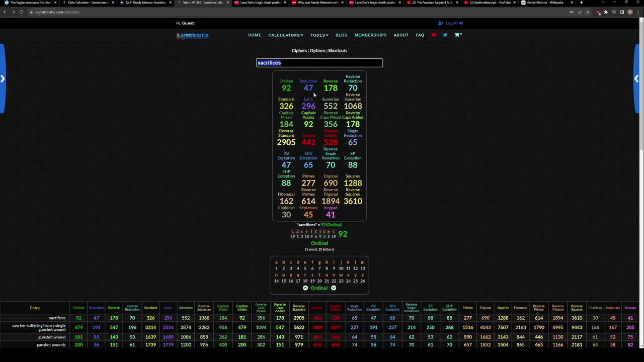The image size is (644, 362).
Task: Select the Reverse Reduction value 70
Action: click(353, 88)
